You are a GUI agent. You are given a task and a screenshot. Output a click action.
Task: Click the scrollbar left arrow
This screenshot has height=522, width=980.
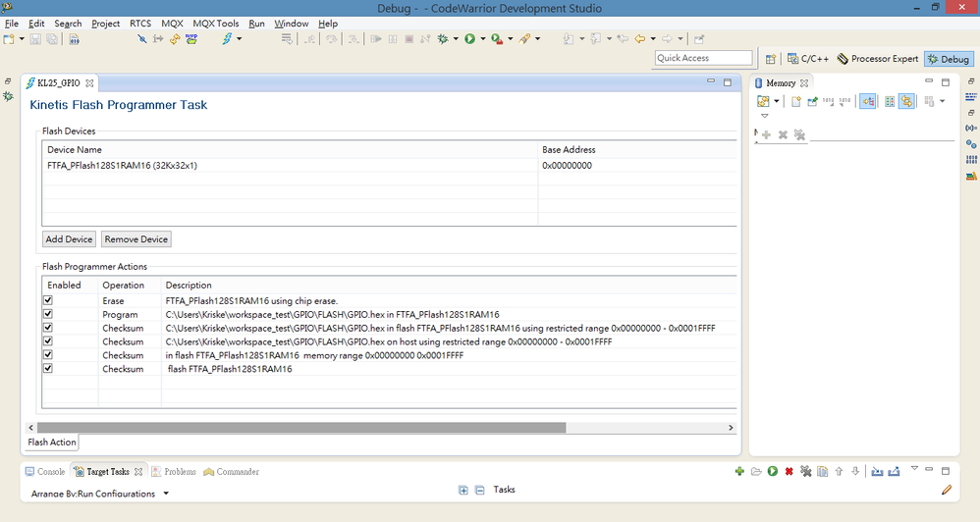tap(30, 428)
